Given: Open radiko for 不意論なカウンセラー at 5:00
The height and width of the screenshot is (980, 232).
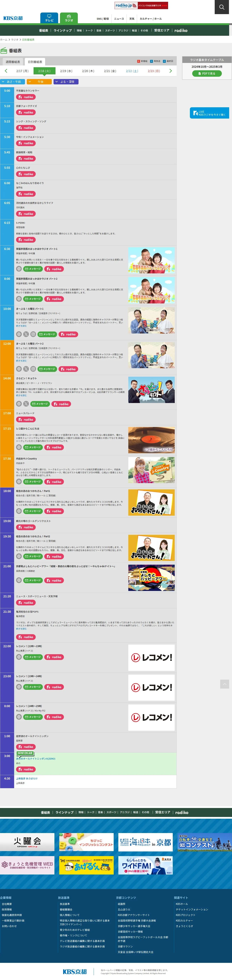Looking at the screenshot, I should (x=26, y=97).
